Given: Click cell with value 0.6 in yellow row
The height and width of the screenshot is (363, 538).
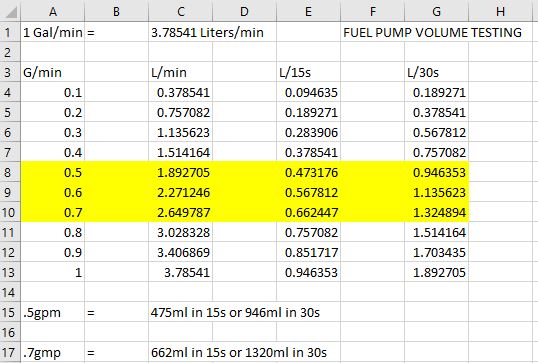Looking at the screenshot, I should tap(52, 192).
